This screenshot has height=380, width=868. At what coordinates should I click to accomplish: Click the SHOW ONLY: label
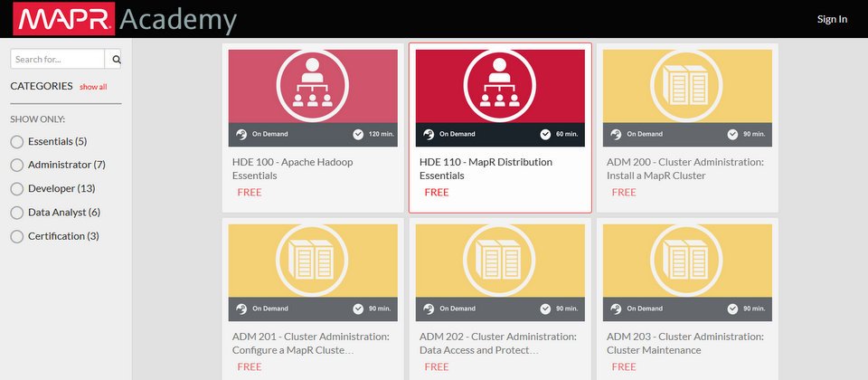point(38,119)
